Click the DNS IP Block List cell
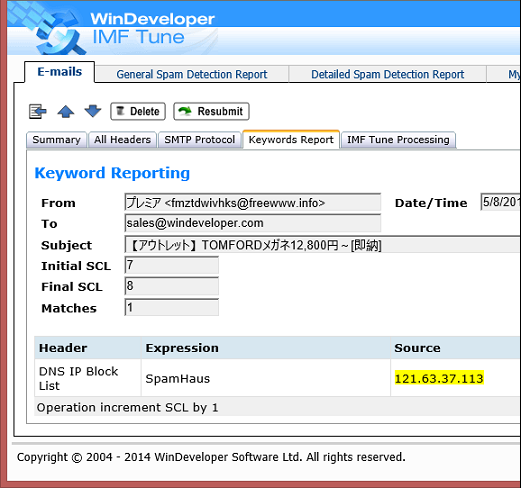Screen dimensions: 521x488 pyautogui.click(x=88, y=378)
